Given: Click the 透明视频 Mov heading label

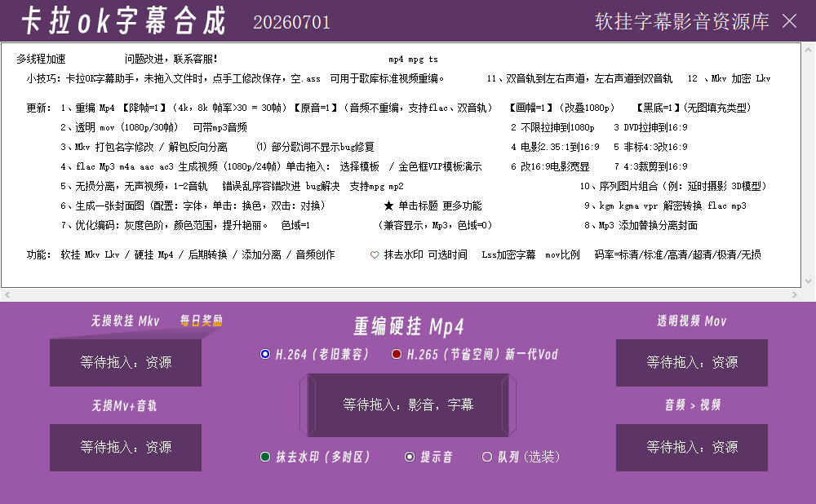Looking at the screenshot, I should [692, 321].
